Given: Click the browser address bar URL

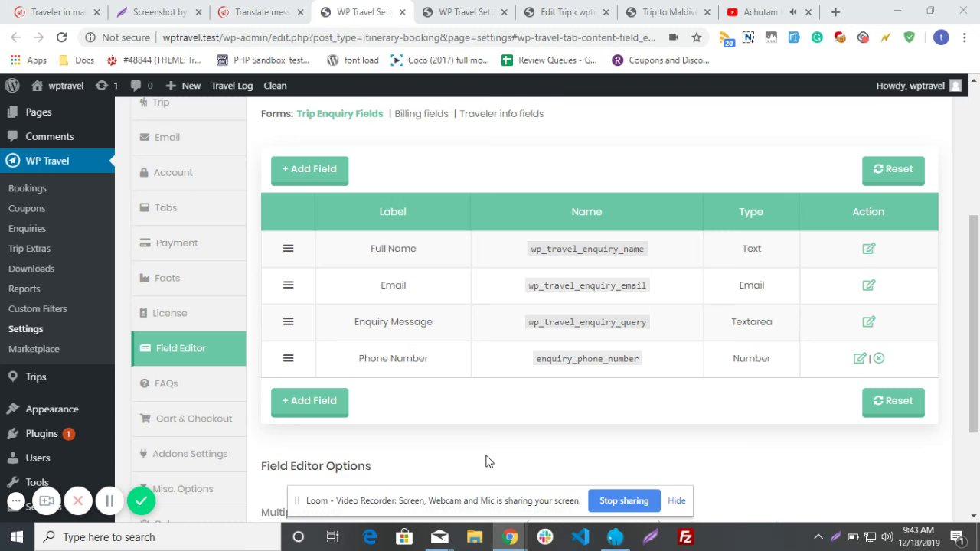Looking at the screenshot, I should click(x=409, y=37).
